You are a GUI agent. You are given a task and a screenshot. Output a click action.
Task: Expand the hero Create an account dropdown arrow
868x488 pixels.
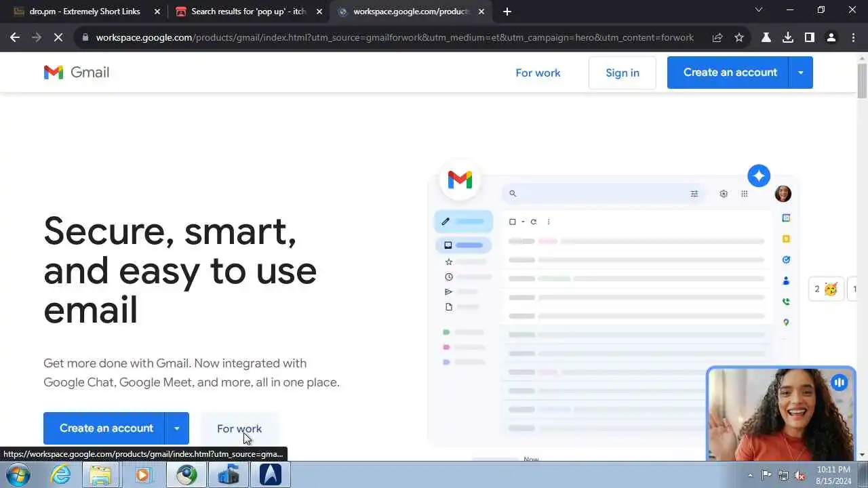coord(177,428)
